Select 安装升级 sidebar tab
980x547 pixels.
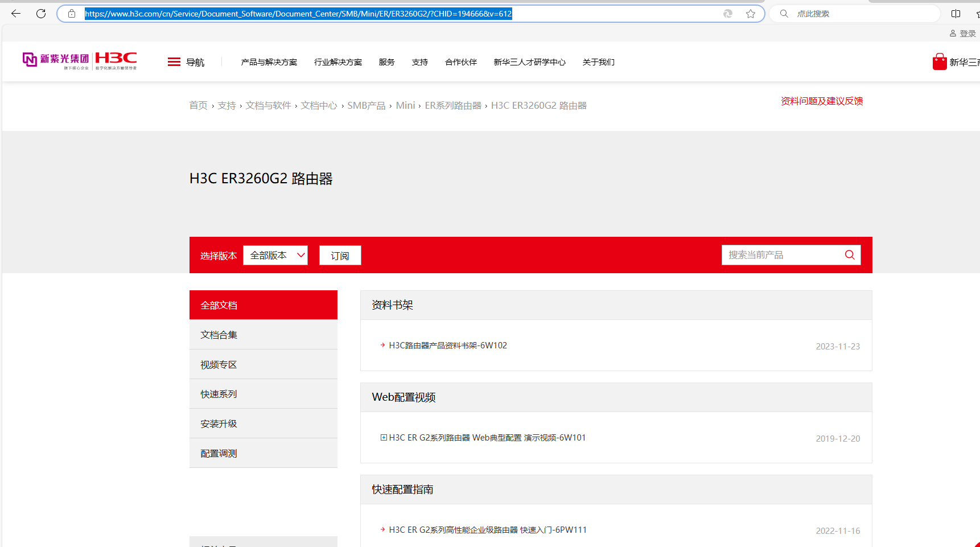[263, 423]
